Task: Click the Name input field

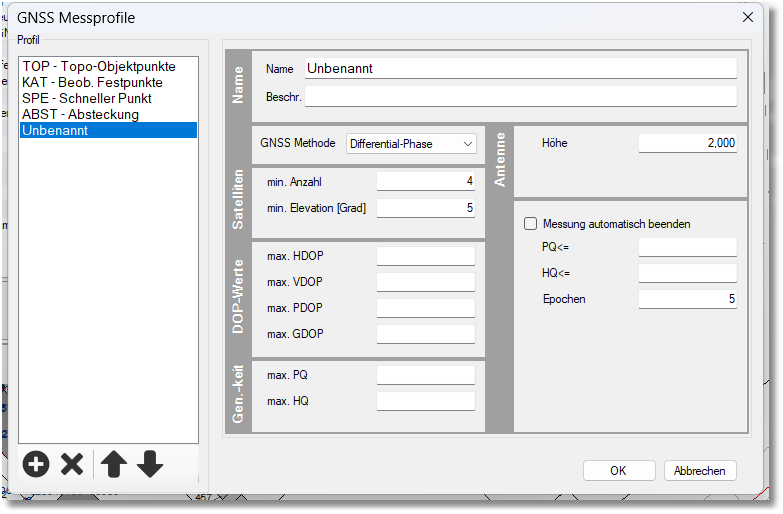Action: (x=520, y=69)
